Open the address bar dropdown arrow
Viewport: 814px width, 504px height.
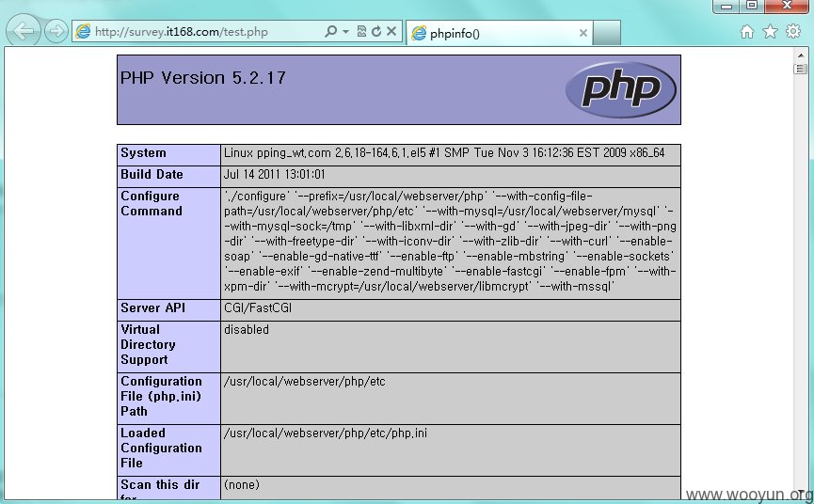pos(345,32)
